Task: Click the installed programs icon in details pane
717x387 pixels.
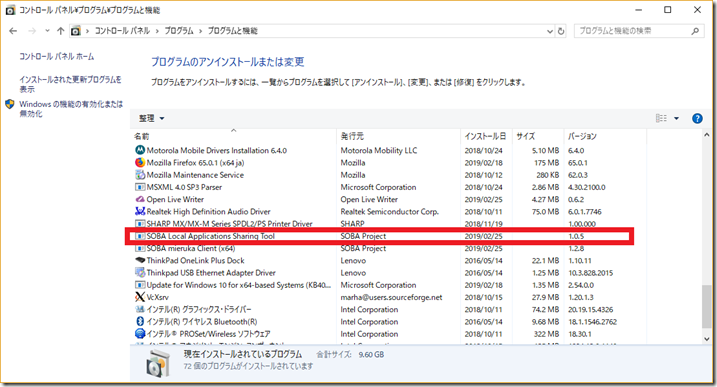Action: pos(157,363)
